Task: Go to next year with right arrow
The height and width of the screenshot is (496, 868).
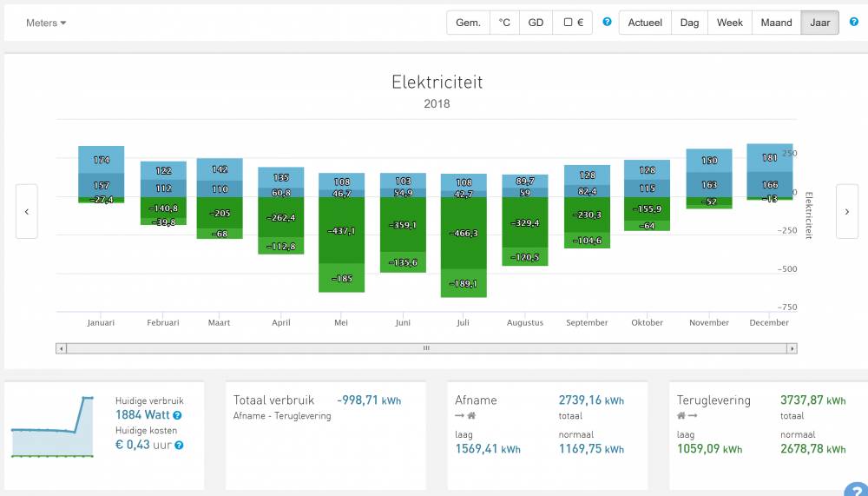Action: pos(846,211)
